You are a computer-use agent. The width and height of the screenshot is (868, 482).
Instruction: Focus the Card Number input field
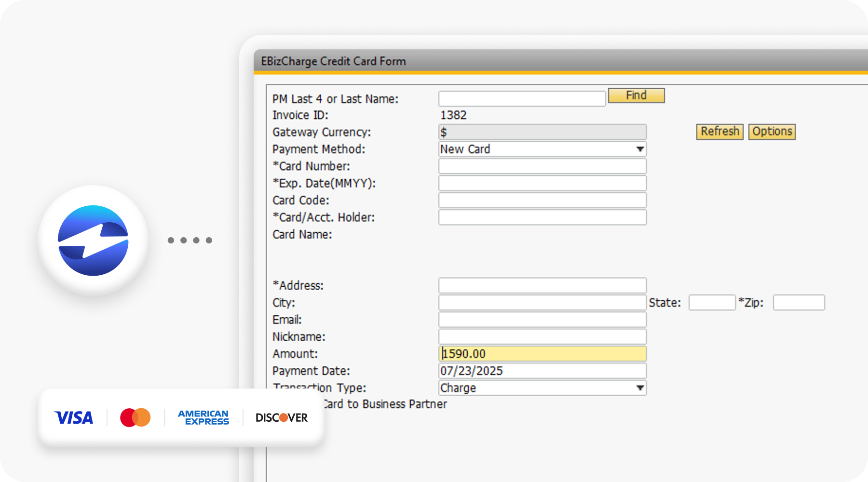pos(542,166)
